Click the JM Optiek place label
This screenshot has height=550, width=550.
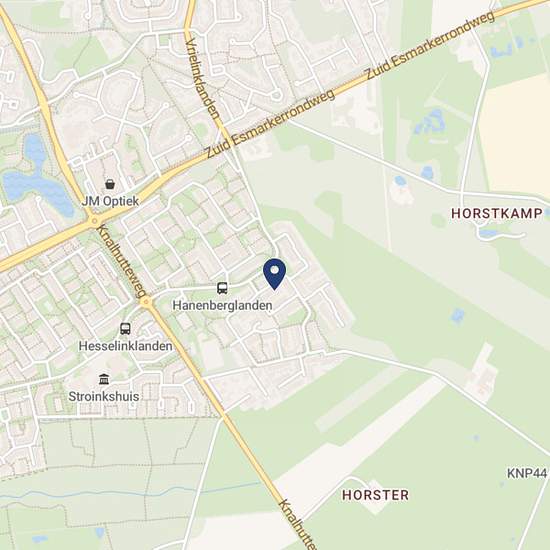click(x=110, y=201)
